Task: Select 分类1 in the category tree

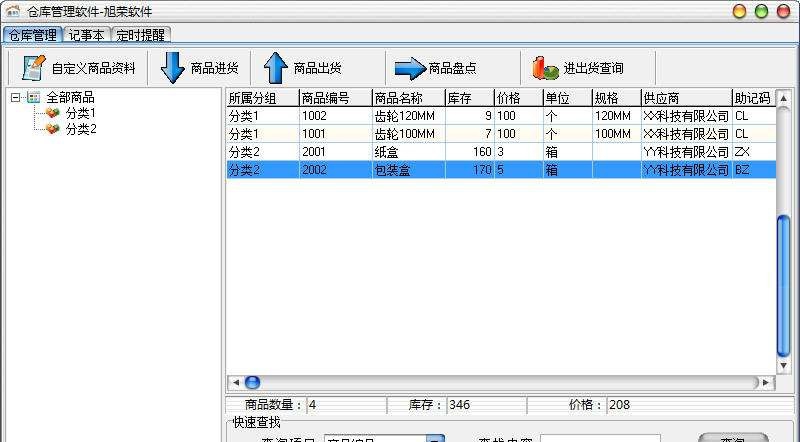Action: click(x=81, y=113)
